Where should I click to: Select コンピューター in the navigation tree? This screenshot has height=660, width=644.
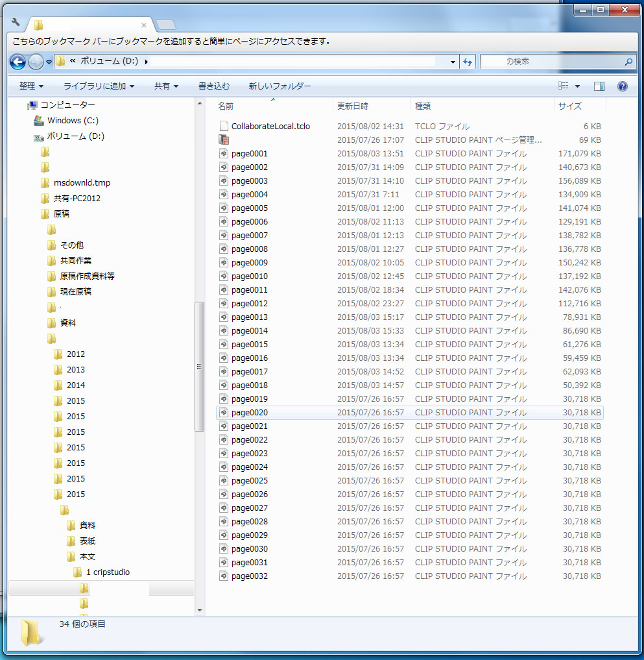tap(67, 105)
